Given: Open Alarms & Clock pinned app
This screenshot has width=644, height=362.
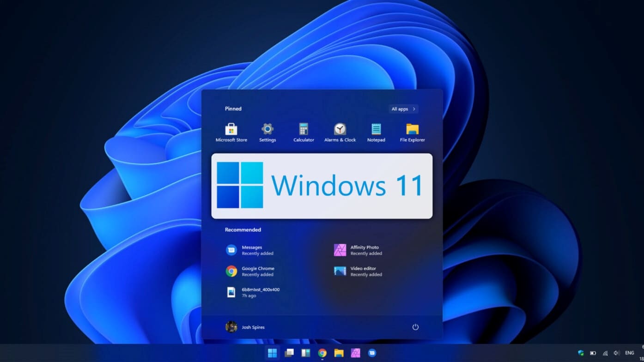Looking at the screenshot, I should coord(340,133).
